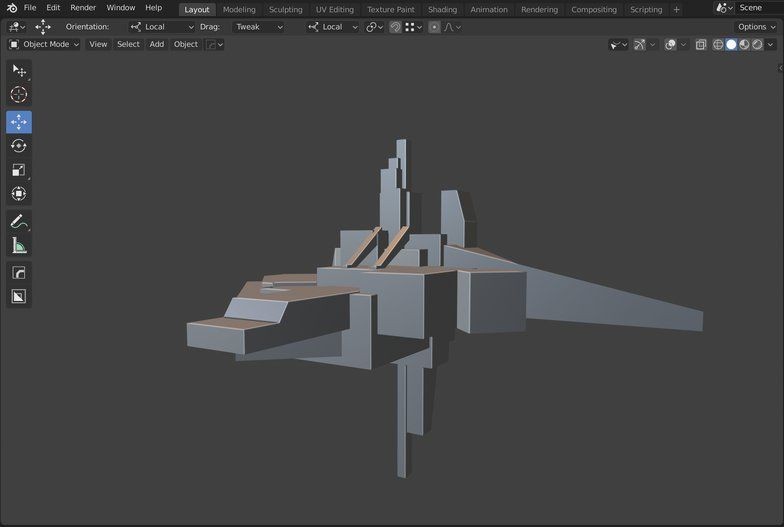Open the Drag Tweak dropdown

coord(258,27)
